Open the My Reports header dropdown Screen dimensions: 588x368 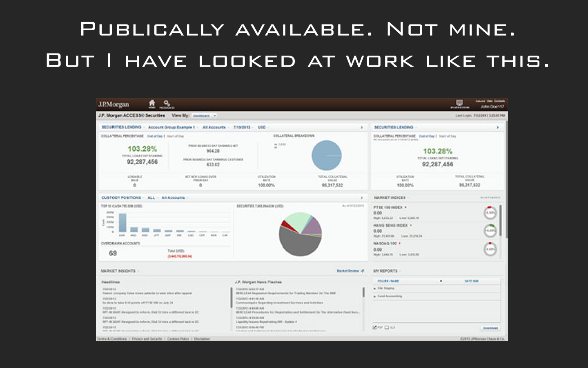[387, 271]
